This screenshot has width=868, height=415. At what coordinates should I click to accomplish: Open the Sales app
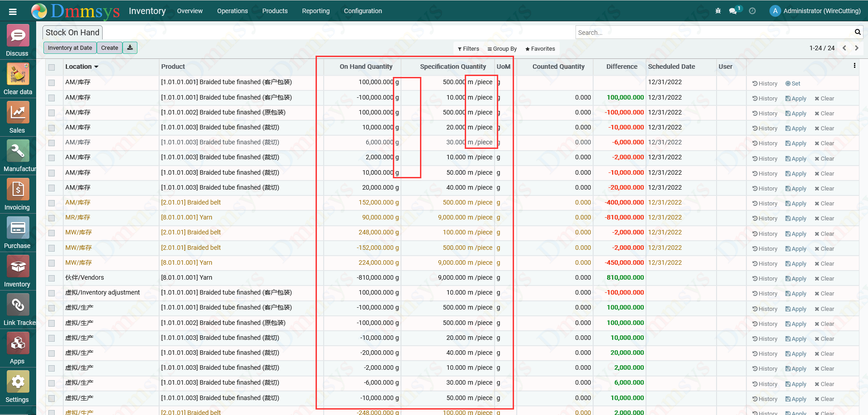[17, 117]
